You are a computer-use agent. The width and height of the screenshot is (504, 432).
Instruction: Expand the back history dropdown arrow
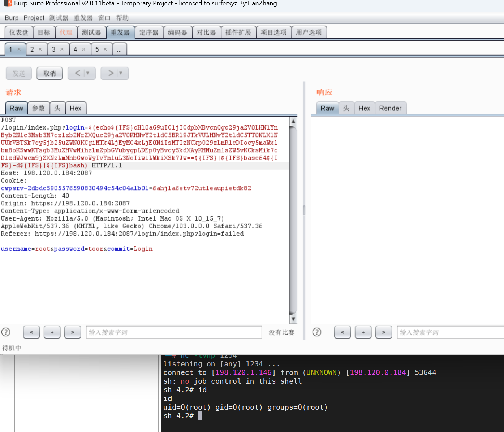[x=87, y=73]
